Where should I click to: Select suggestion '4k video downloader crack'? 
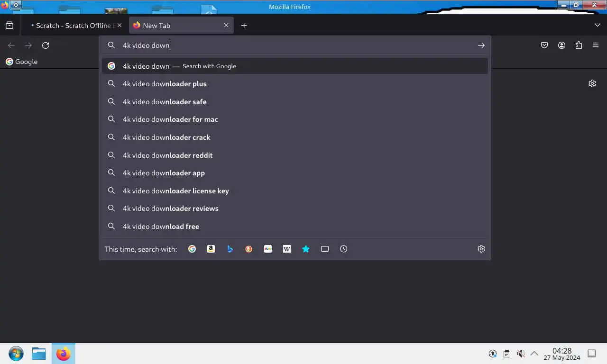pyautogui.click(x=295, y=137)
